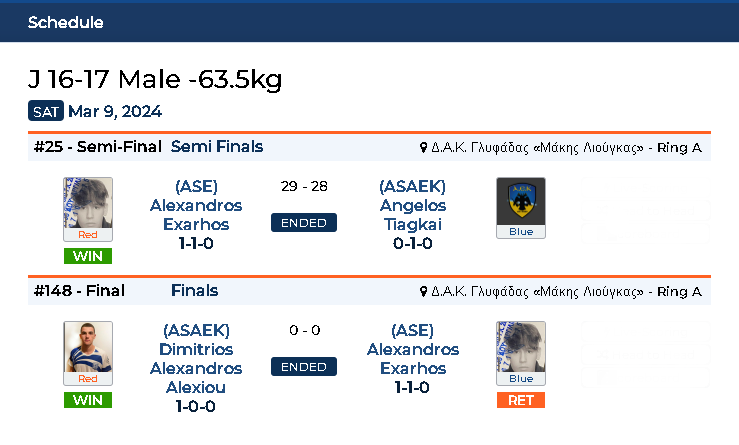Select the Schedule header tab
The image size is (739, 445).
pyautogui.click(x=66, y=22)
